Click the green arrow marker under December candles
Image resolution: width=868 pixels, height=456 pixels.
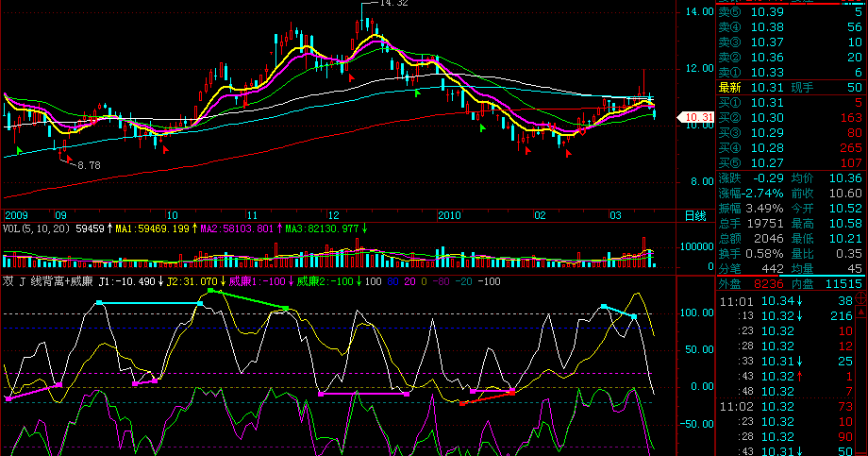417,93
